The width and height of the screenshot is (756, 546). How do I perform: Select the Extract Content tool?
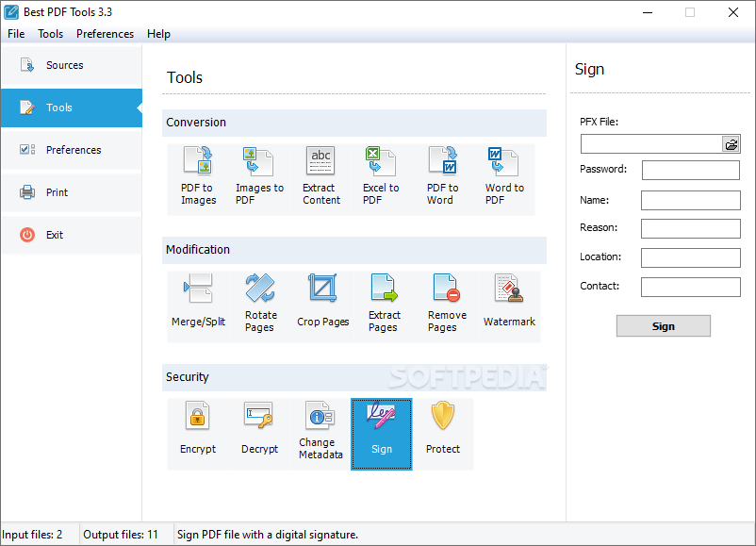(x=321, y=179)
